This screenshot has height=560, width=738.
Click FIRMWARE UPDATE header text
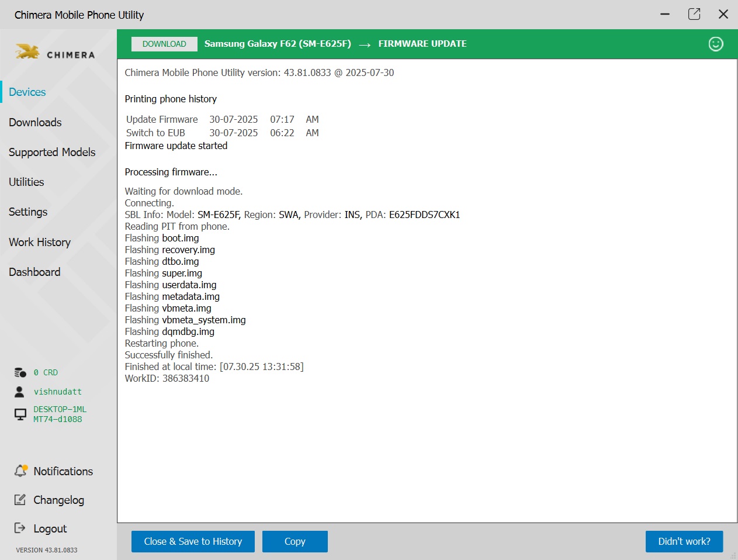[x=422, y=44]
